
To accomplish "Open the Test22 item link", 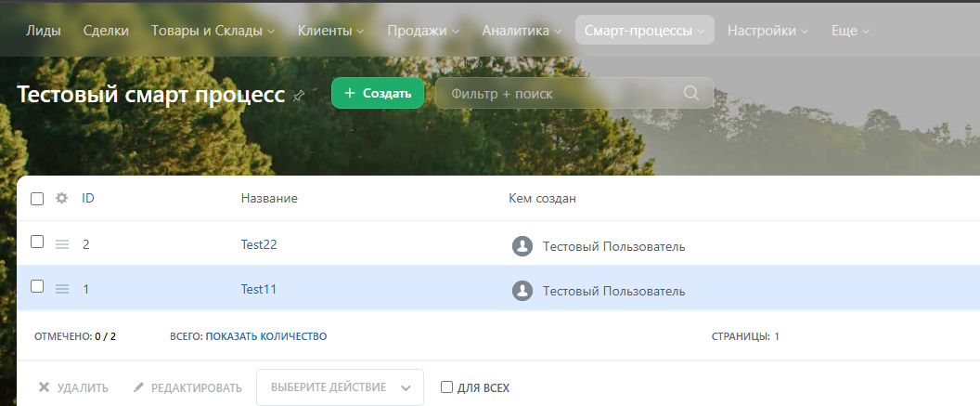I will 259,244.
